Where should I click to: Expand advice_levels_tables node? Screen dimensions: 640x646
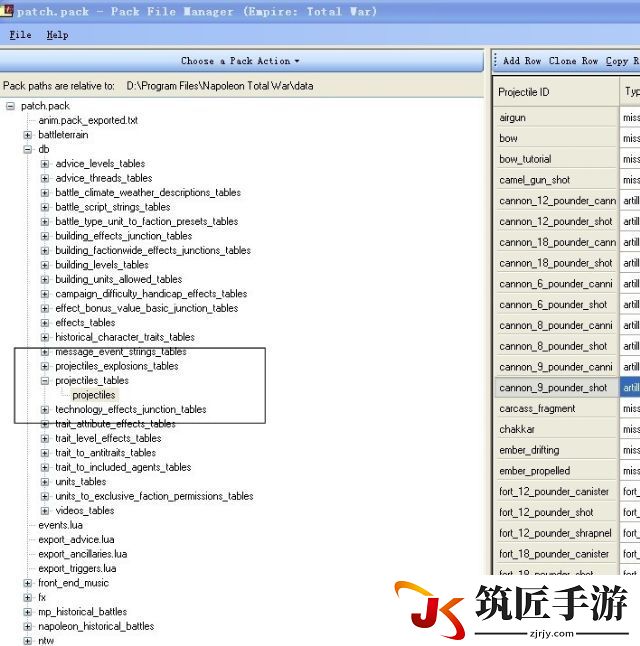(x=45, y=164)
